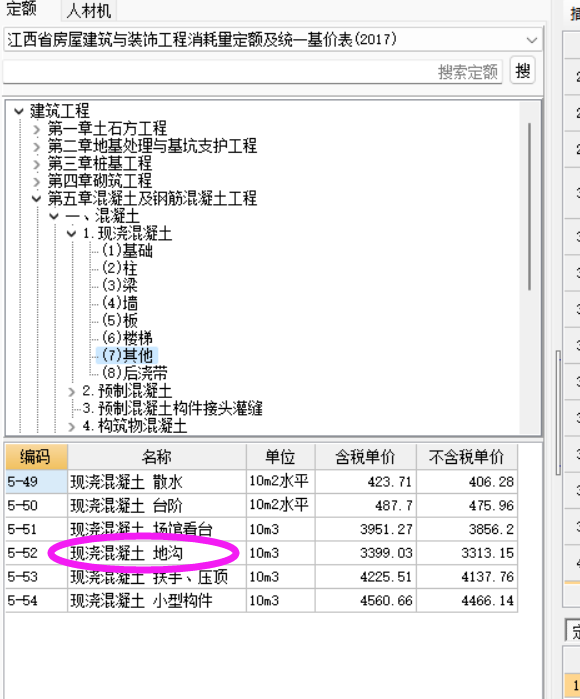Click the 名称 column header
The width and height of the screenshot is (580, 699).
156,457
